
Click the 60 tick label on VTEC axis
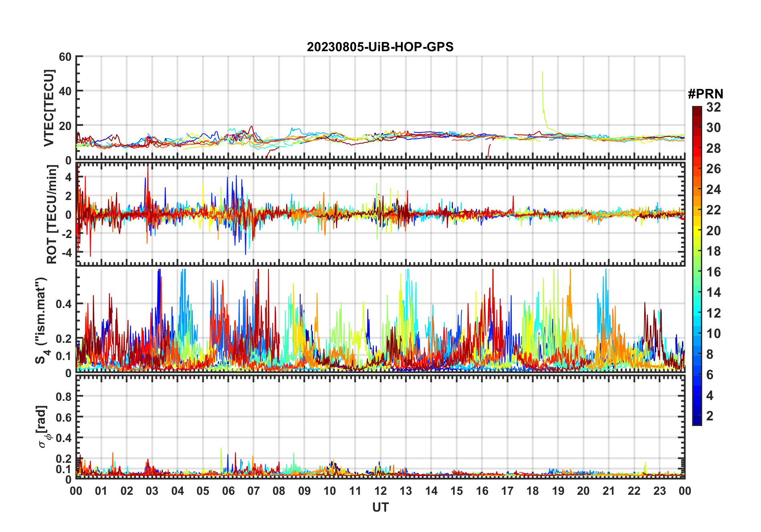(x=65, y=57)
